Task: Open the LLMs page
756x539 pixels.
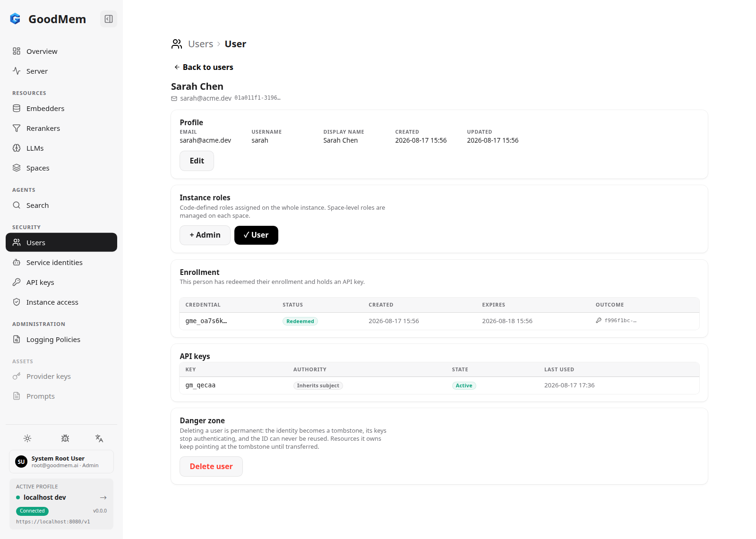Action: click(x=61, y=148)
